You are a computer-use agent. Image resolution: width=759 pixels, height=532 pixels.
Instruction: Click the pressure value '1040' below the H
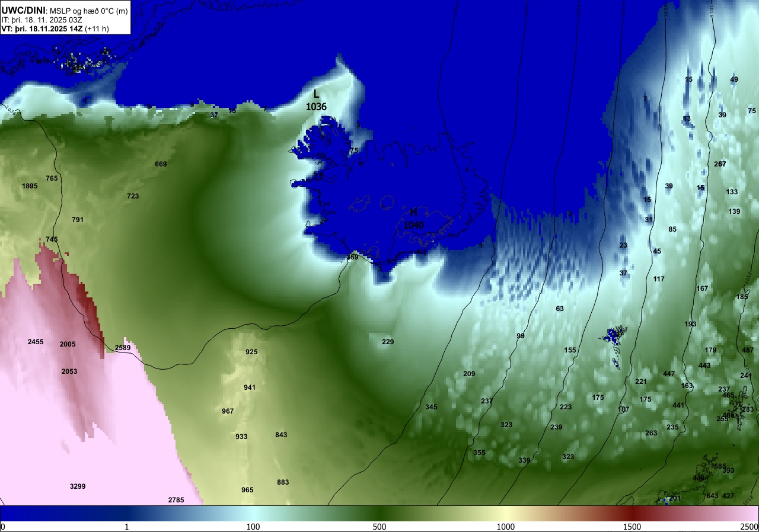pos(413,225)
